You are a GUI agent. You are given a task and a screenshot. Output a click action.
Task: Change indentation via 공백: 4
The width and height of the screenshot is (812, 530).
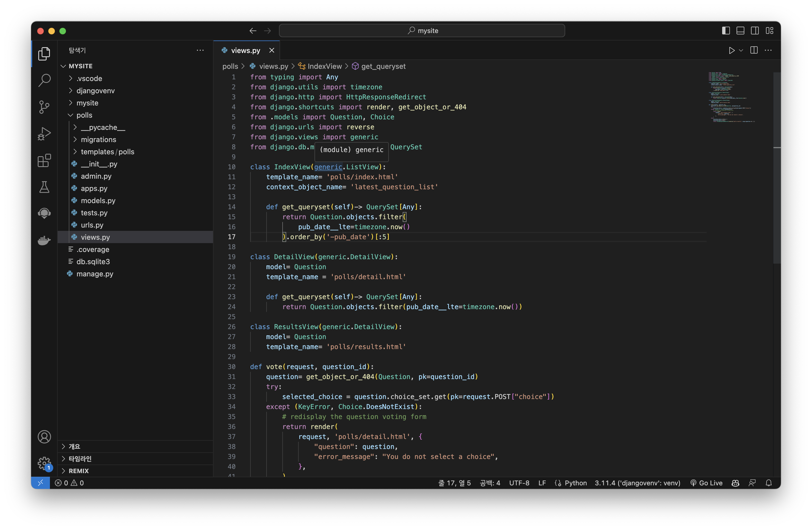tap(489, 483)
